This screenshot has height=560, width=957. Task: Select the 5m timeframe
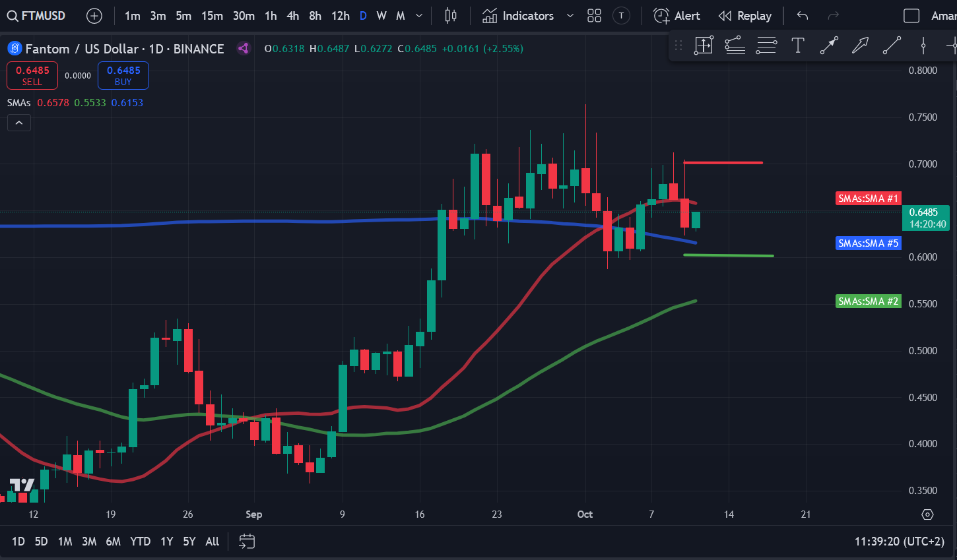click(183, 16)
